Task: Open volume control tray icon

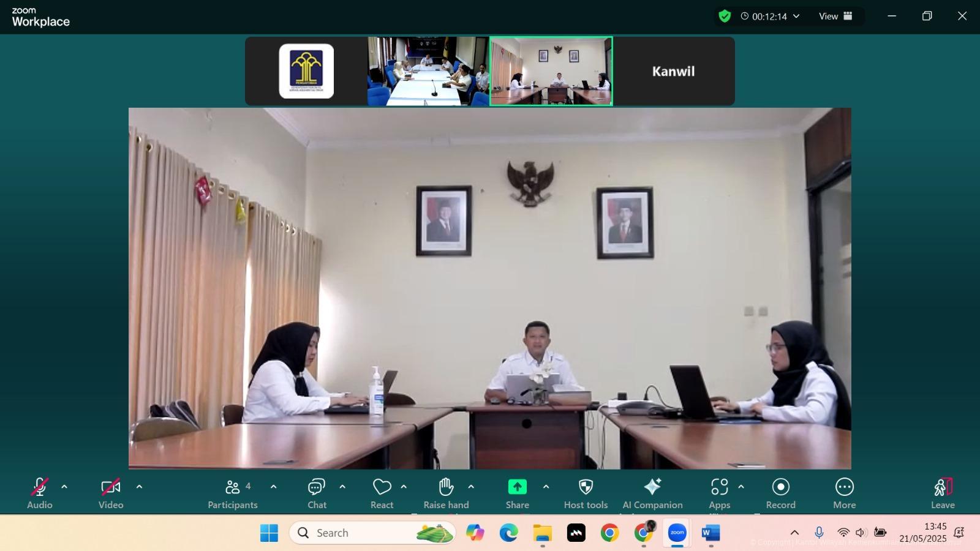Action: [x=861, y=533]
